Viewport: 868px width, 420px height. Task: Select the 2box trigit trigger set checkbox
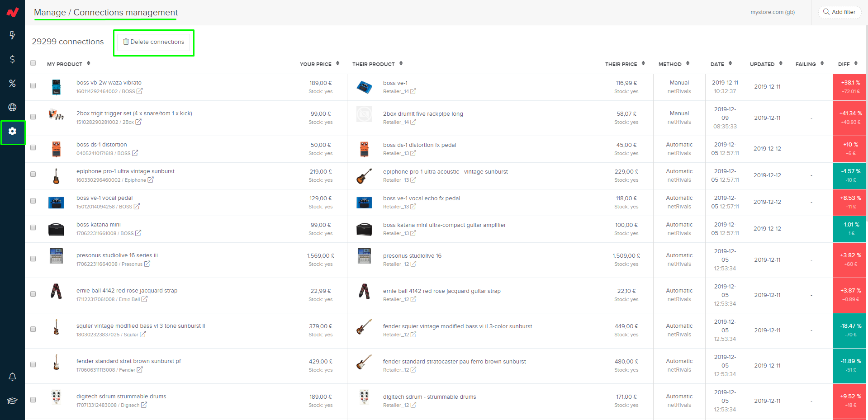(33, 117)
